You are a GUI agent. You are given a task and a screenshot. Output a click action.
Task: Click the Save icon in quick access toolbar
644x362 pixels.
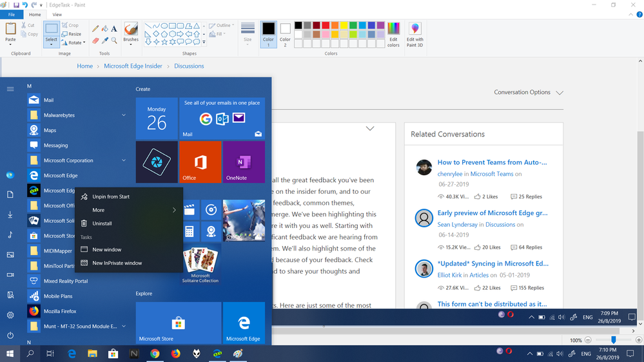point(16,5)
